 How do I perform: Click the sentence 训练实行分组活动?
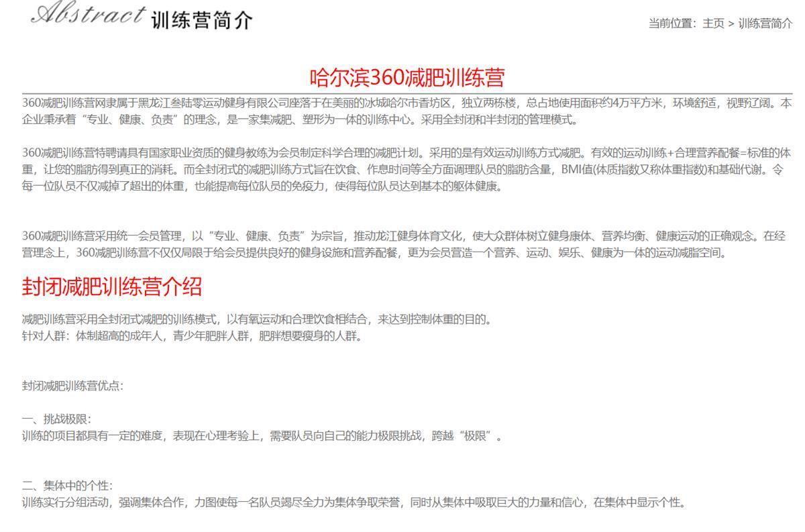[354, 502]
